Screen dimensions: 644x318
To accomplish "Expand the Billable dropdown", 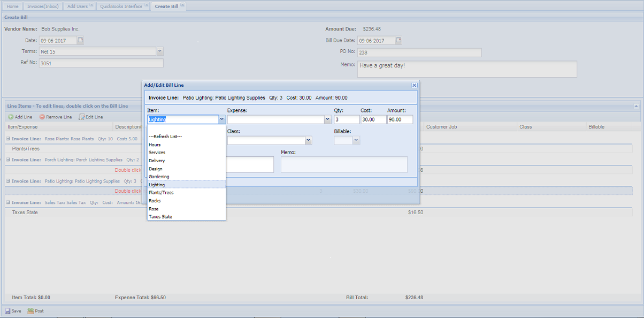I will coord(356,140).
